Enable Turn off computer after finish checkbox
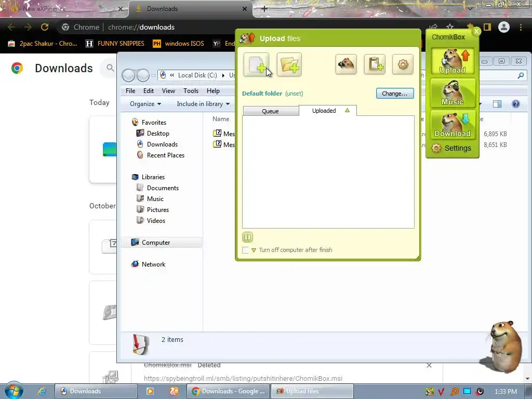Screen dimensions: 532x399 point(245,250)
